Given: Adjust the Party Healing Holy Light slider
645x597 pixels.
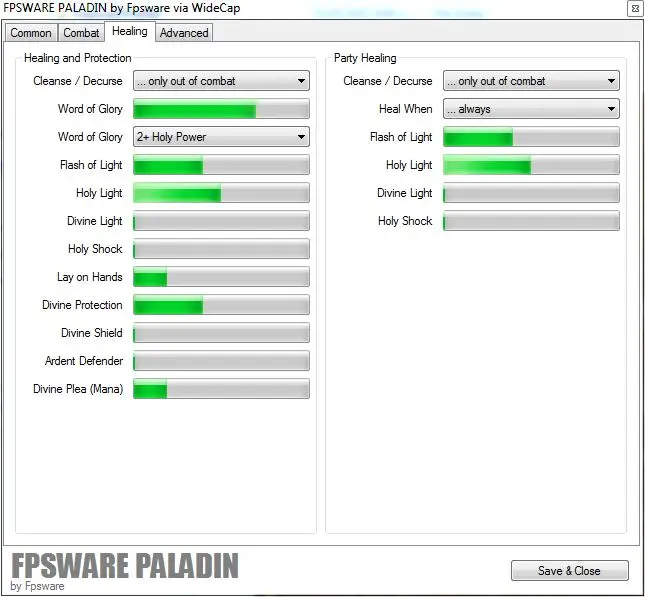Looking at the screenshot, I should tap(531, 165).
